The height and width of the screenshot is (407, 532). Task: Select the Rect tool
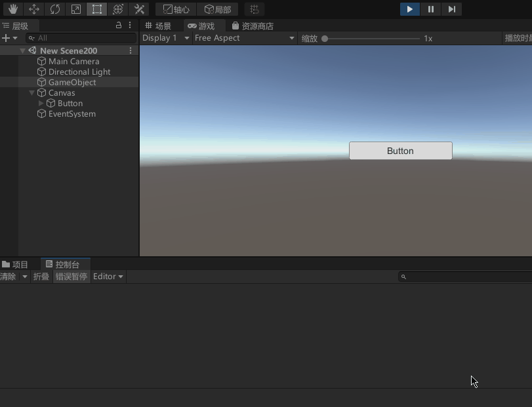(x=97, y=9)
